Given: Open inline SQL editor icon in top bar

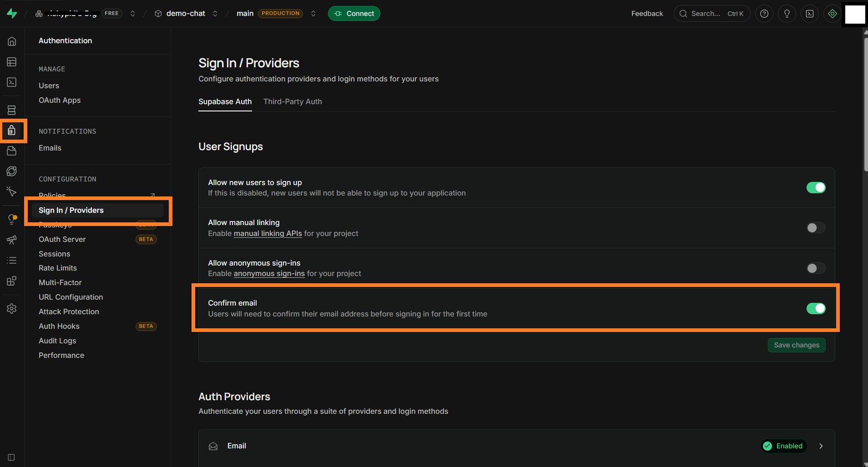Looking at the screenshot, I should tap(810, 14).
